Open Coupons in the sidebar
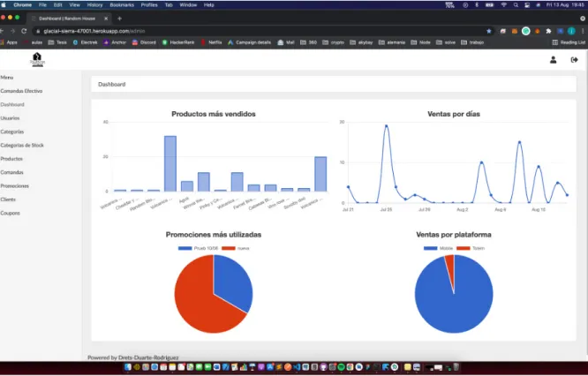Viewport: 588px width, 376px height. (10, 213)
